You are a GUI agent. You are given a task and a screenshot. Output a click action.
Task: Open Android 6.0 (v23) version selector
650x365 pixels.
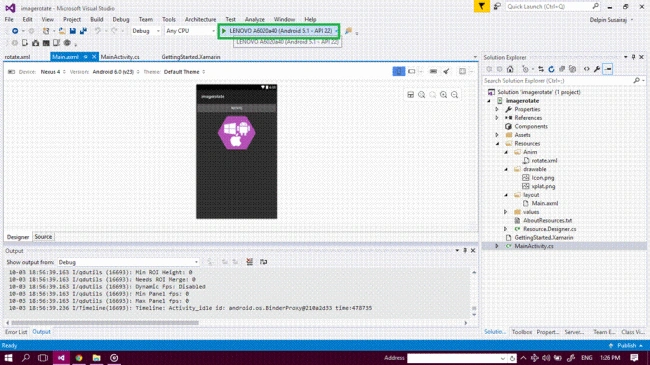pos(116,72)
